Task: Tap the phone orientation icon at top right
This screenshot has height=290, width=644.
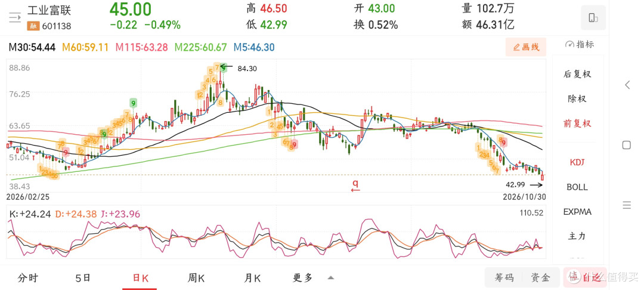Action: tap(593, 18)
